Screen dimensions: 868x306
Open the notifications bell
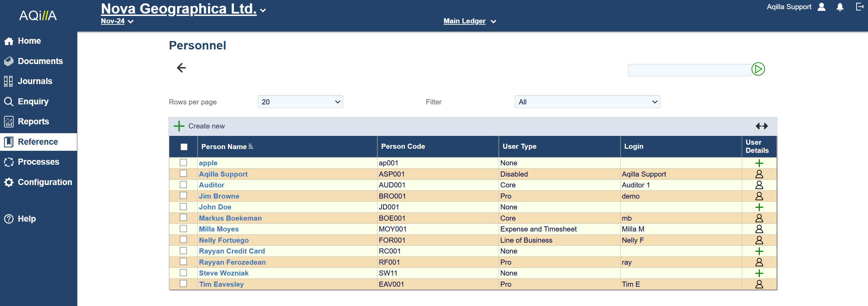(x=840, y=7)
